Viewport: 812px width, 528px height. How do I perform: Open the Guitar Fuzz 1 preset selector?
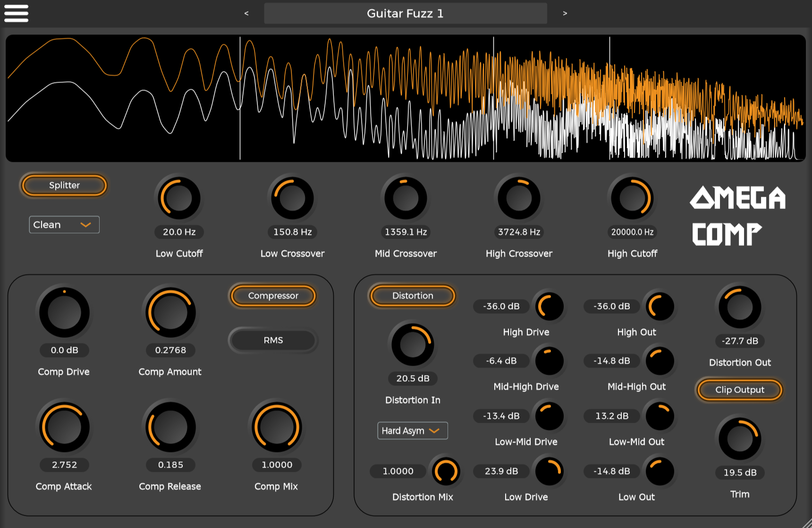pyautogui.click(x=405, y=13)
